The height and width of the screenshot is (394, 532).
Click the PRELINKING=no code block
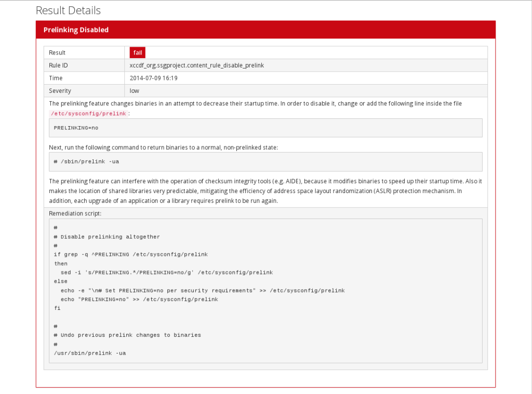(x=265, y=128)
